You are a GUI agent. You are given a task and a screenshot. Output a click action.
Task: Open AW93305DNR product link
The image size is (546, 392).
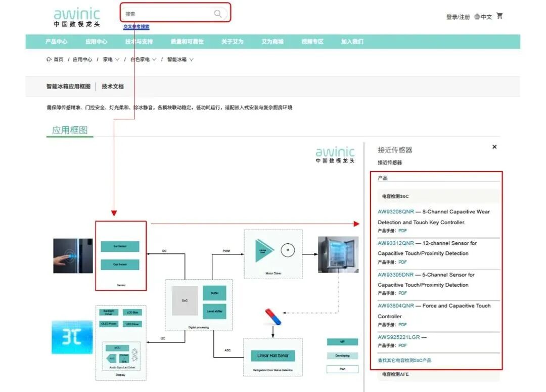tap(395, 275)
